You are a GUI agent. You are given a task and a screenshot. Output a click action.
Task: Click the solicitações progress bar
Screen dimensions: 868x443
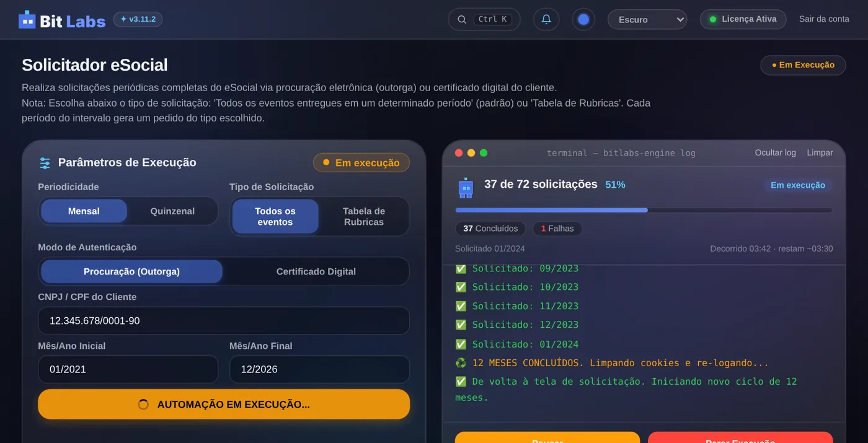pyautogui.click(x=644, y=210)
